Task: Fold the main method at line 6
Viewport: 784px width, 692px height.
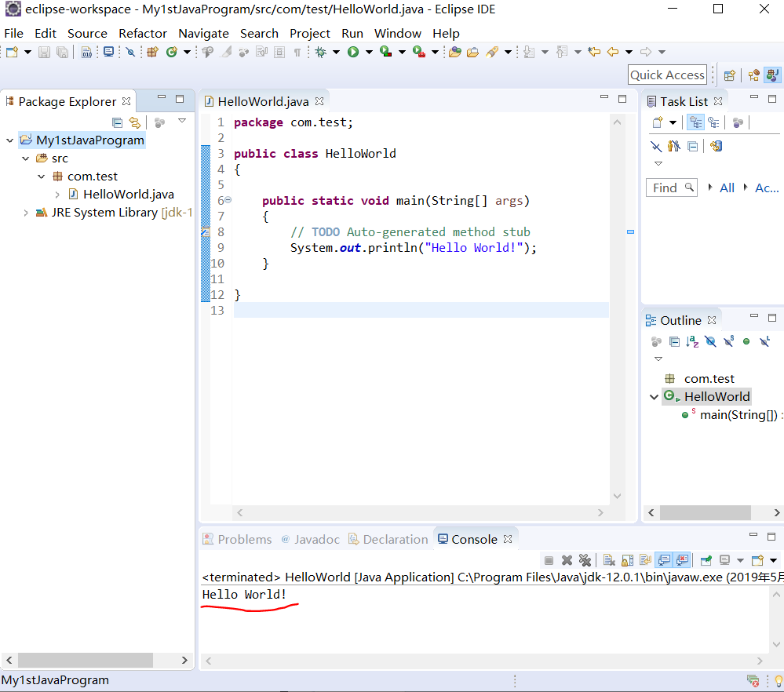Action: pyautogui.click(x=228, y=200)
